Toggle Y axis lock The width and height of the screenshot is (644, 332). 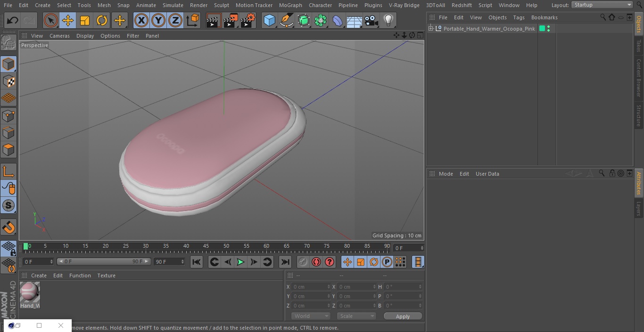(x=158, y=20)
